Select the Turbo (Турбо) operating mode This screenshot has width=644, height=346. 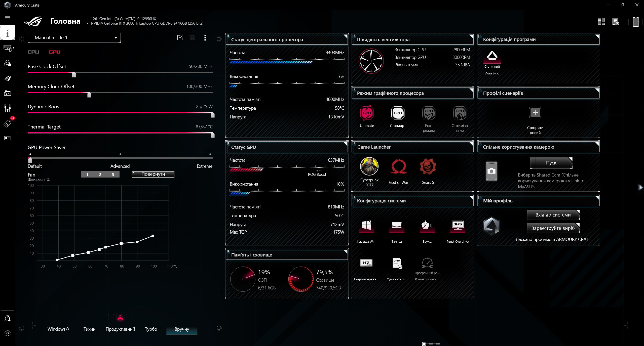[x=151, y=329]
